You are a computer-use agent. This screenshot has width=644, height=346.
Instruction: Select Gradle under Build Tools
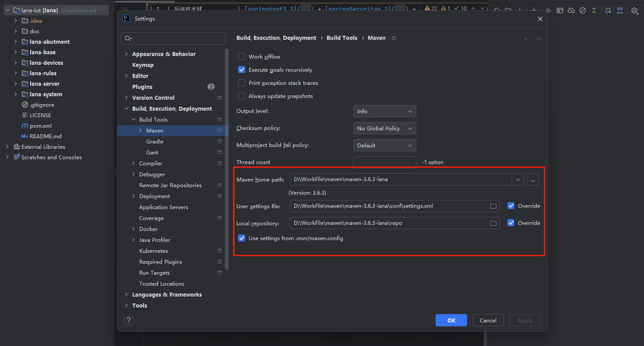[155, 142]
